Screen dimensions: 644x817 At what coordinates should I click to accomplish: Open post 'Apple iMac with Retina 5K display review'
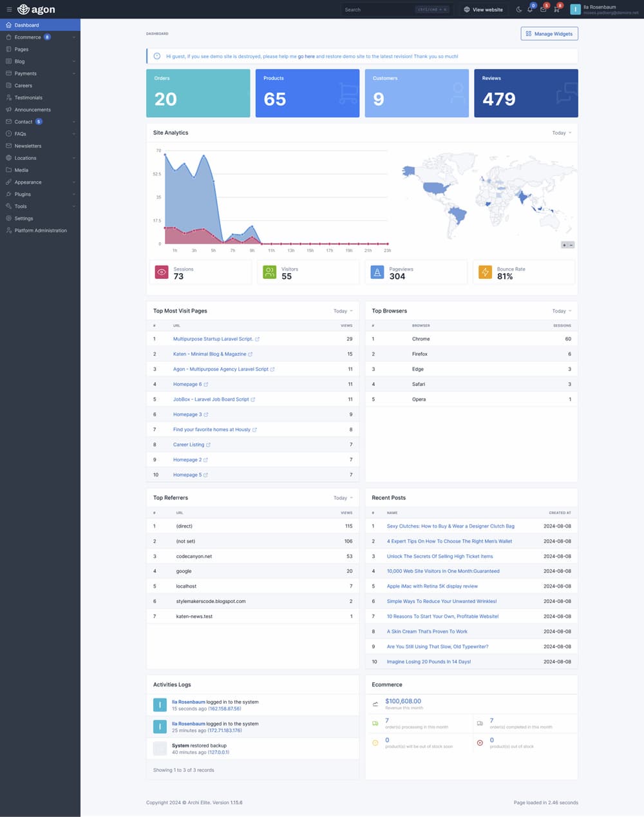(432, 586)
